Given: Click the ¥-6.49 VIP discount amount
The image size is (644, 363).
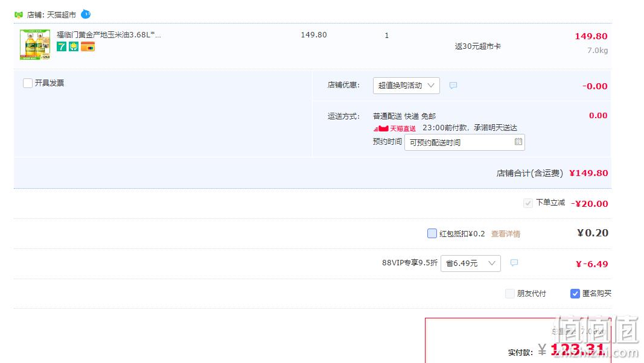Looking at the screenshot, I should coord(592,264).
